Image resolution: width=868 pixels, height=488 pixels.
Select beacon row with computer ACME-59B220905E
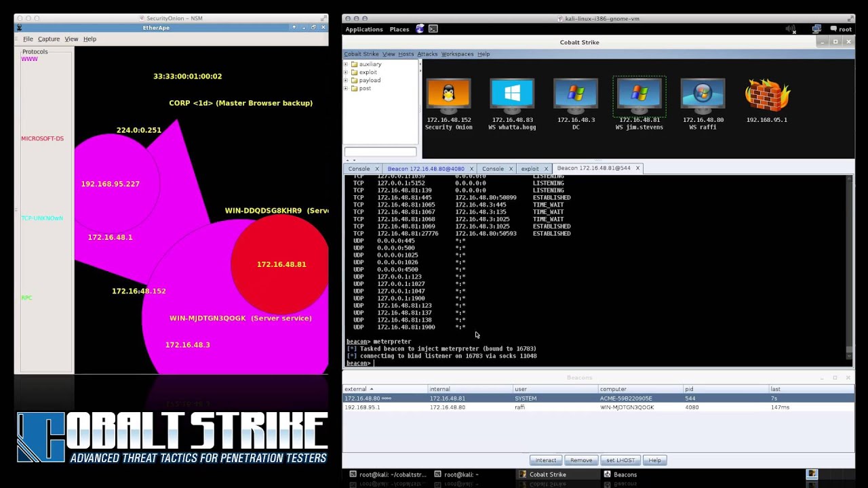[x=599, y=399]
